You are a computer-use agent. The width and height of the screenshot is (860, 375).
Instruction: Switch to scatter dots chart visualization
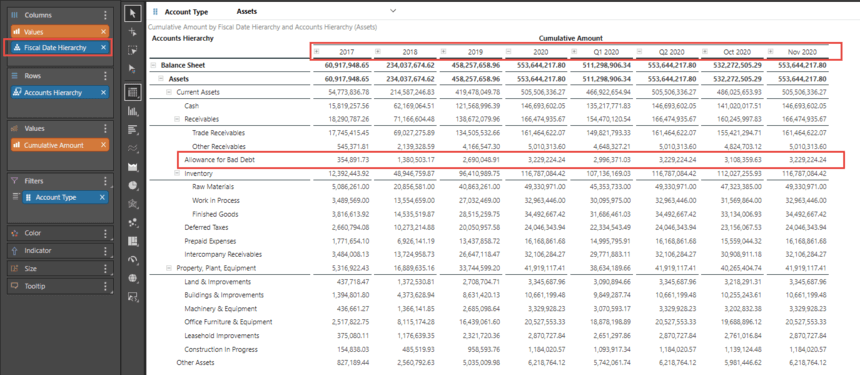[x=132, y=223]
